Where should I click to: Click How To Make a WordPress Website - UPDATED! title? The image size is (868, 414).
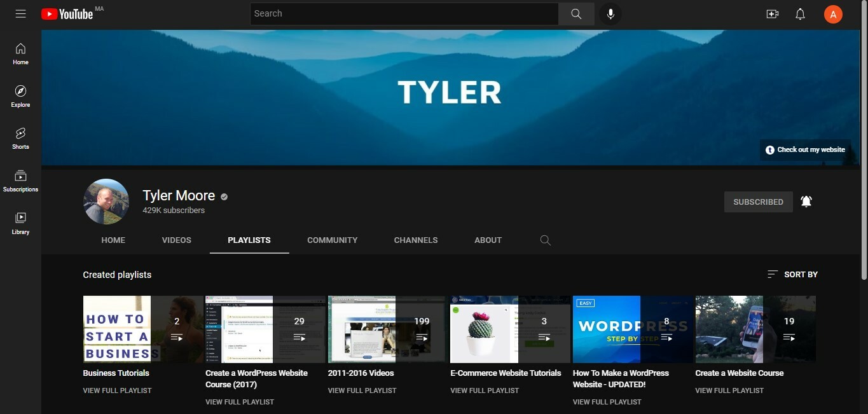point(621,379)
